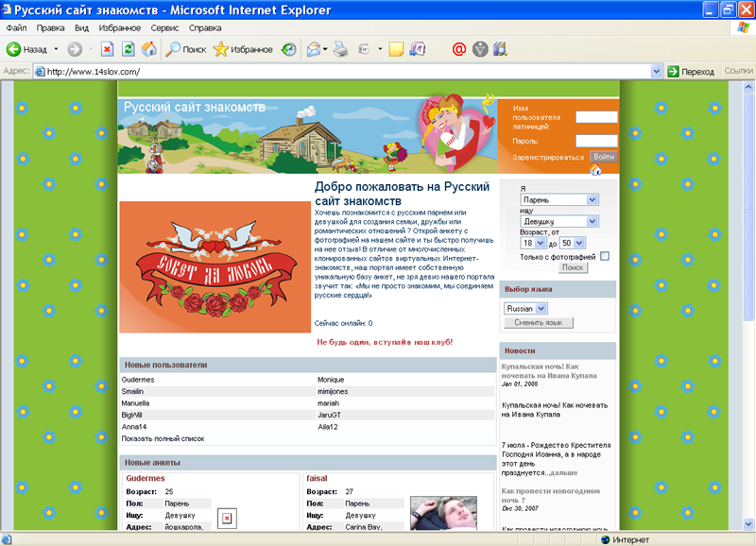Image resolution: width=756 pixels, height=546 pixels.
Task: Open the yellow note Discuss icon
Action: click(396, 49)
